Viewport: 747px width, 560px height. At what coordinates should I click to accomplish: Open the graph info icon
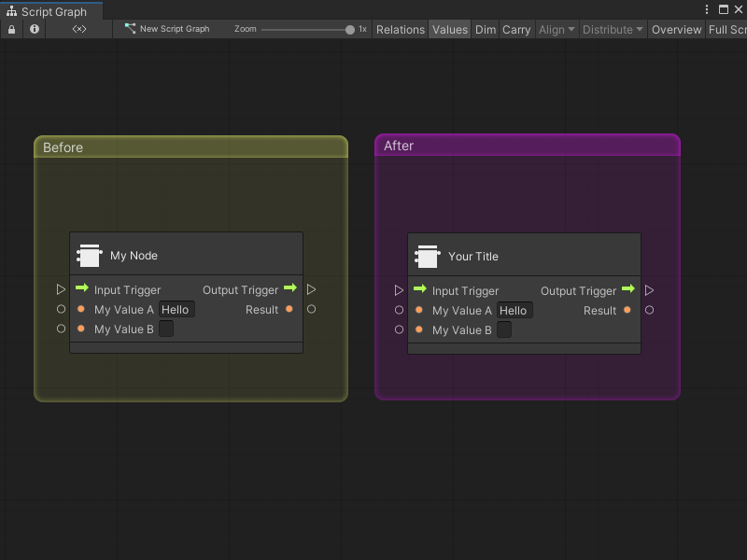point(35,30)
